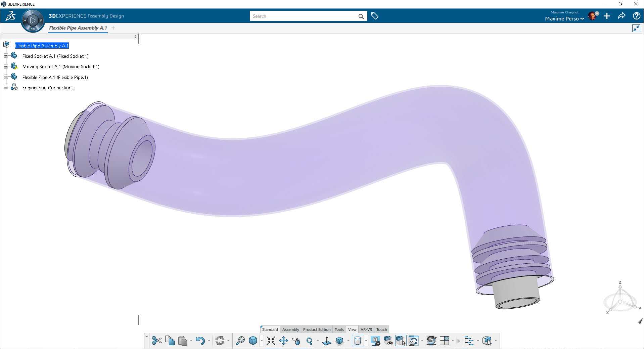Click the user profile avatar

(593, 16)
